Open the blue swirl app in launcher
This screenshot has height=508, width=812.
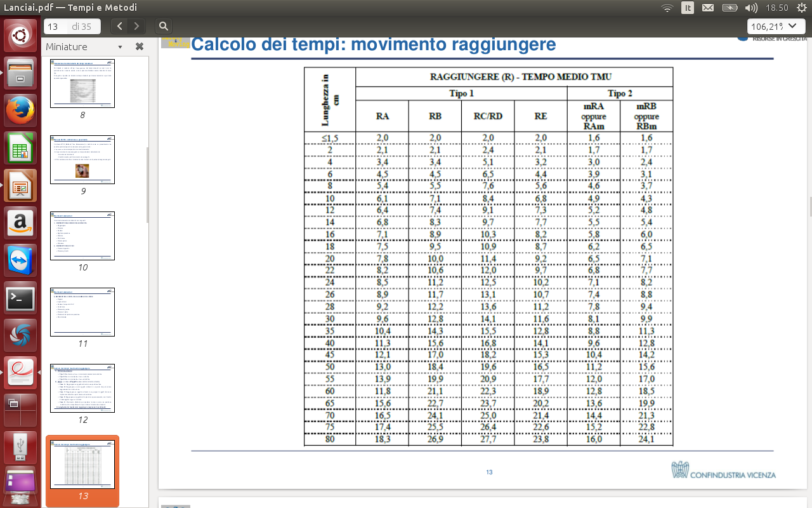(x=20, y=336)
